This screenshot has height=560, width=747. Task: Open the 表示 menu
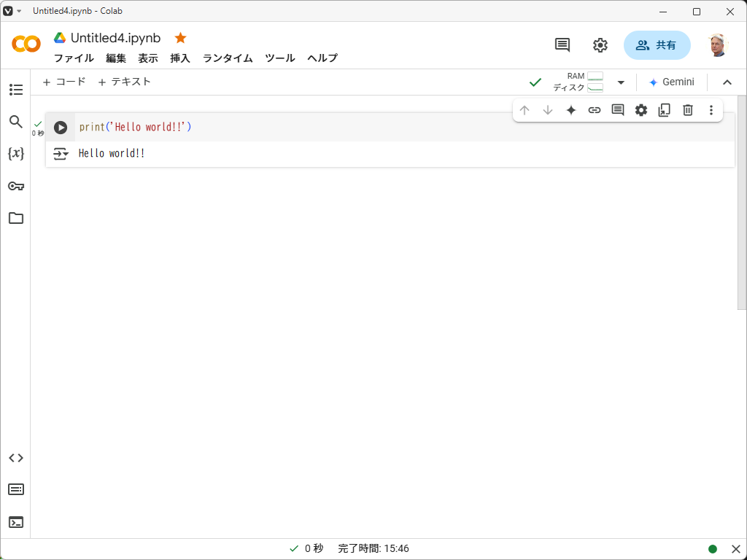click(x=148, y=58)
